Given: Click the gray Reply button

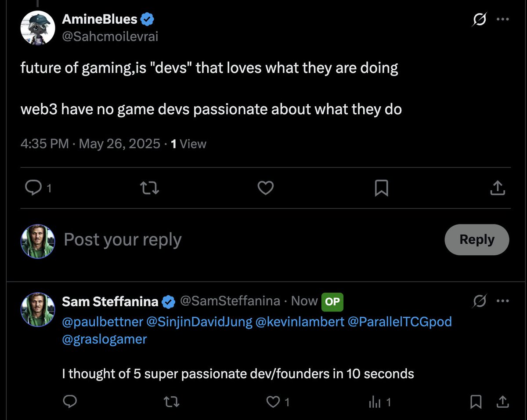Looking at the screenshot, I should [x=476, y=239].
